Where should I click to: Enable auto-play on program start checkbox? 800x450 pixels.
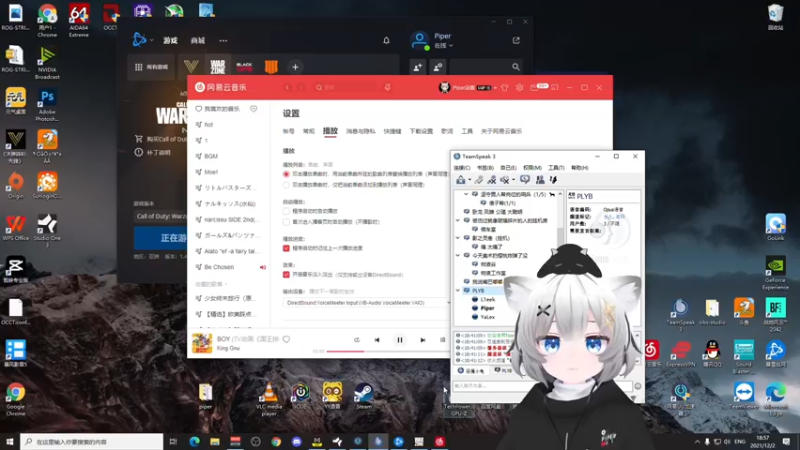(x=286, y=211)
